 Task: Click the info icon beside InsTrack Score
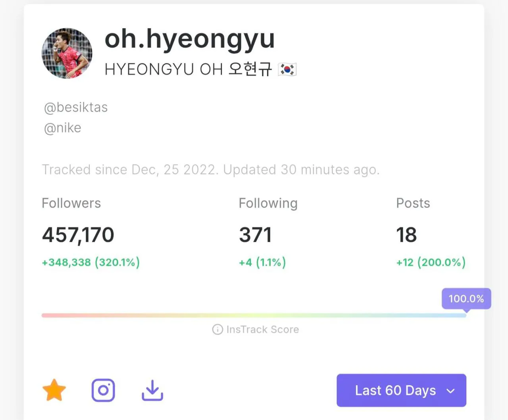217,330
